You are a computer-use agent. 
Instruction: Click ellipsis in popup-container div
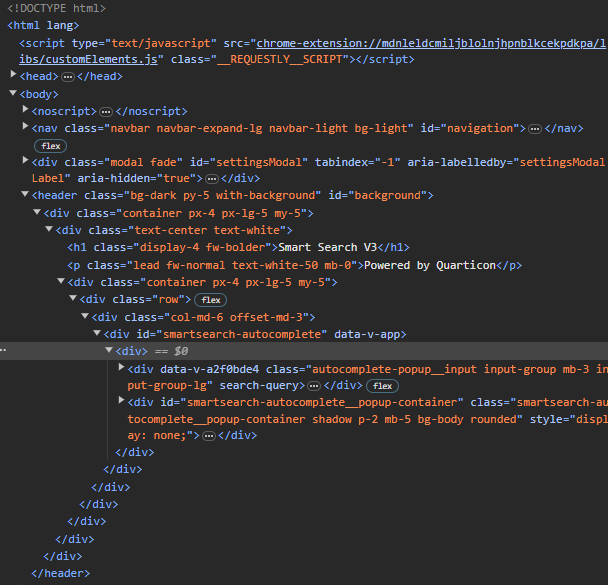(209, 436)
